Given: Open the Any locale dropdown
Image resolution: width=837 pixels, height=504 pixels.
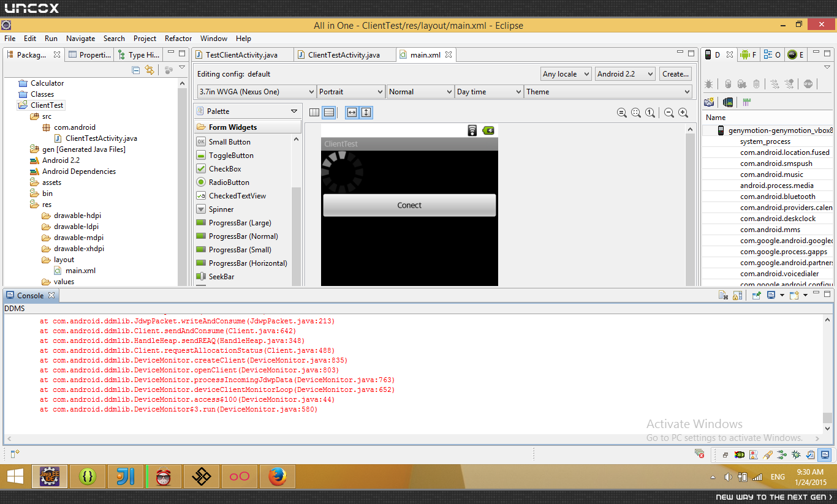Looking at the screenshot, I should tap(566, 74).
